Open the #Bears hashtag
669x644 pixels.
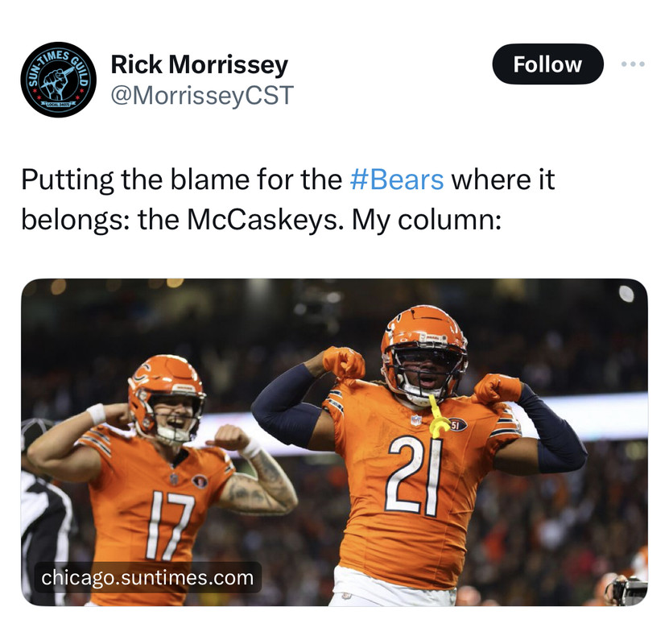pos(397,180)
